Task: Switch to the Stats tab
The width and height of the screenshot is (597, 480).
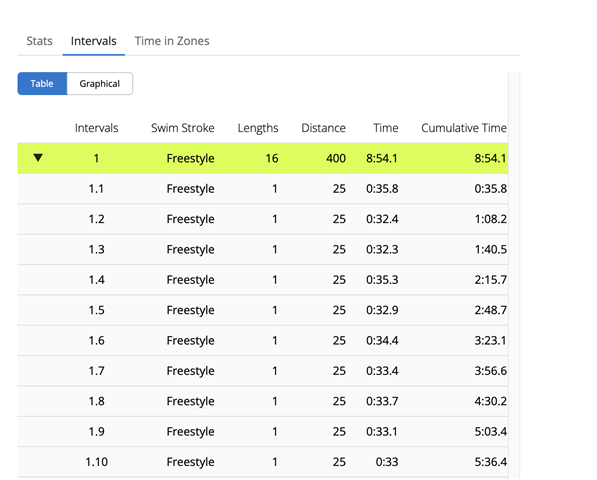Action: 39,41
